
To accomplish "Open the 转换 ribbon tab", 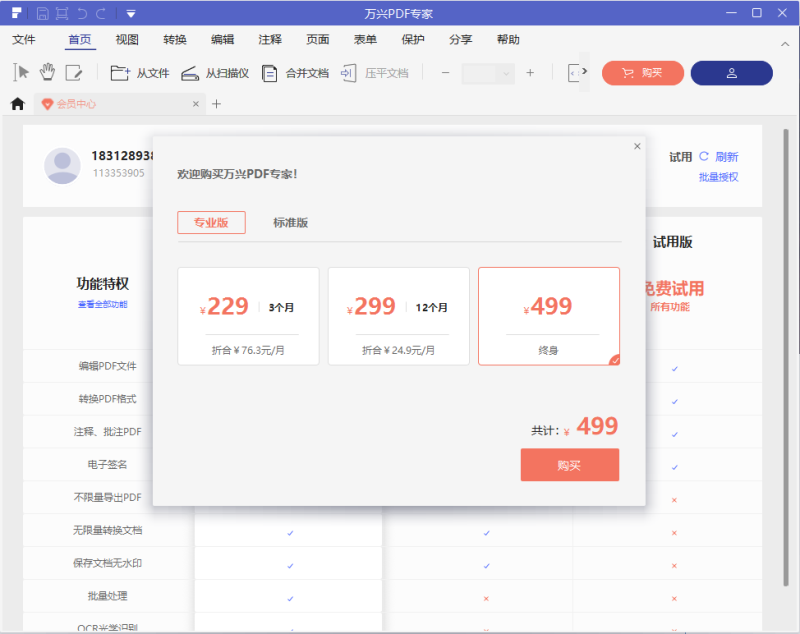I will click(x=174, y=39).
